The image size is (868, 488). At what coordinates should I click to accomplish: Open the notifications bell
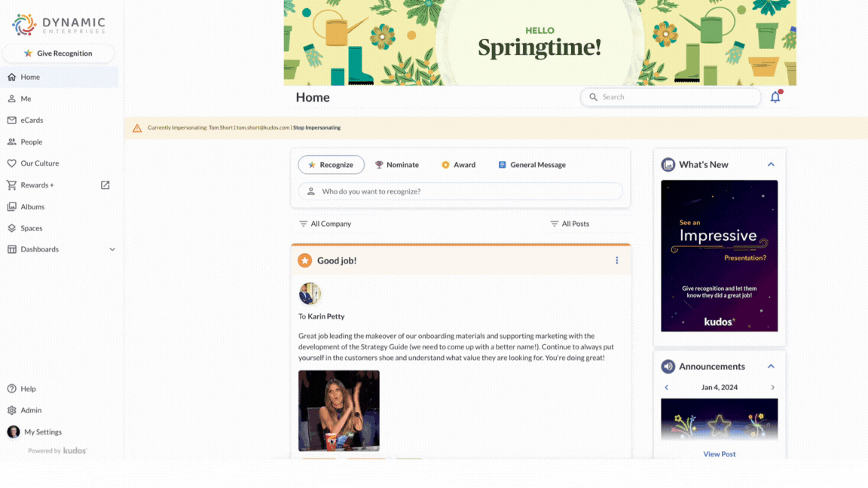(x=775, y=97)
